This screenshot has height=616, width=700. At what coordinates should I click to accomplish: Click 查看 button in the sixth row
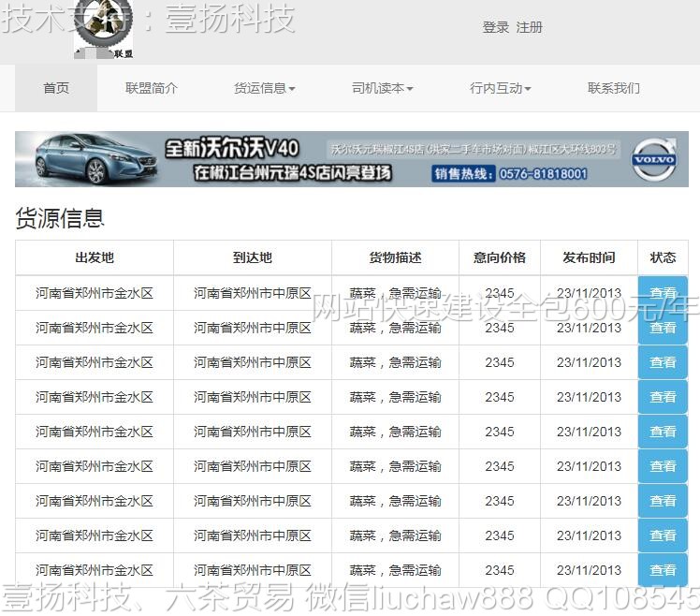tap(663, 466)
